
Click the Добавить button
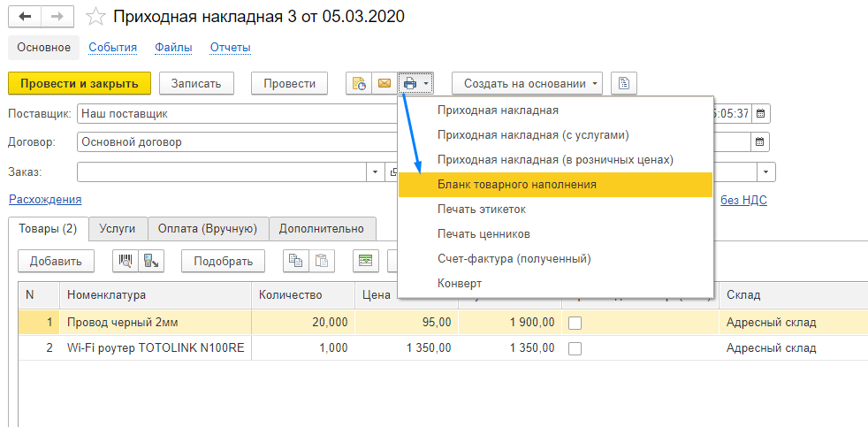[x=56, y=261]
